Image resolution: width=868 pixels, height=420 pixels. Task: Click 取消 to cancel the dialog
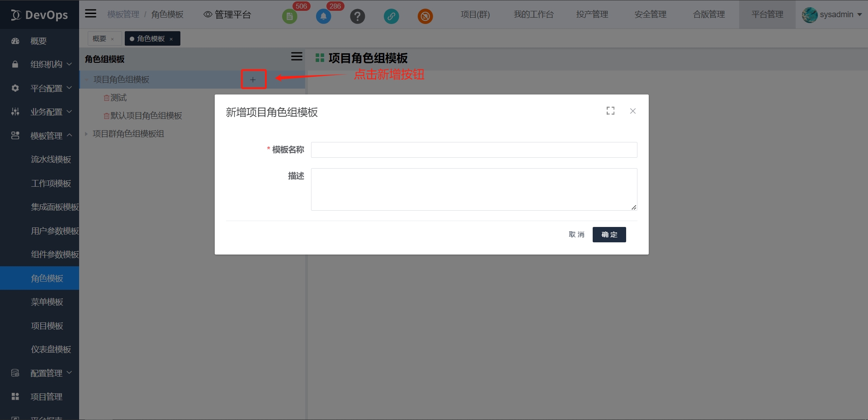[x=576, y=235]
